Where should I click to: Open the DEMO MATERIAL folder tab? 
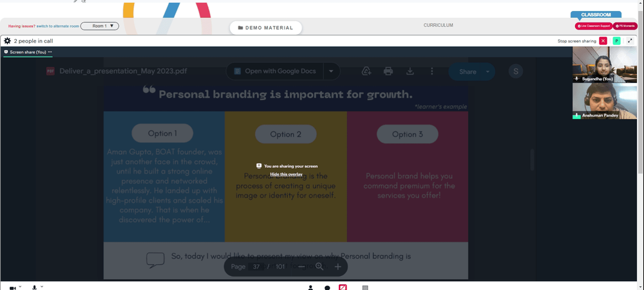coord(266,28)
